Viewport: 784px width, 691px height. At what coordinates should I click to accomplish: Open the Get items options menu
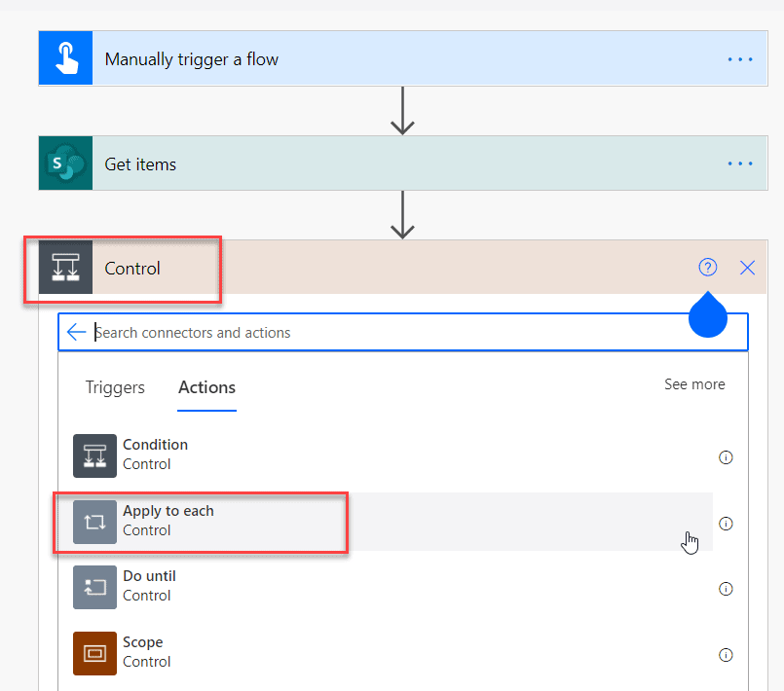coord(740,163)
